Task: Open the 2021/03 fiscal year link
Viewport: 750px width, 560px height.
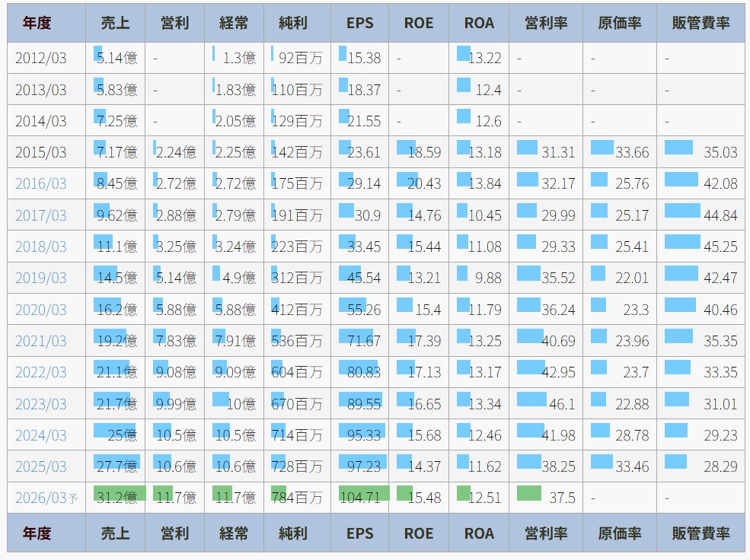Action: [x=40, y=341]
